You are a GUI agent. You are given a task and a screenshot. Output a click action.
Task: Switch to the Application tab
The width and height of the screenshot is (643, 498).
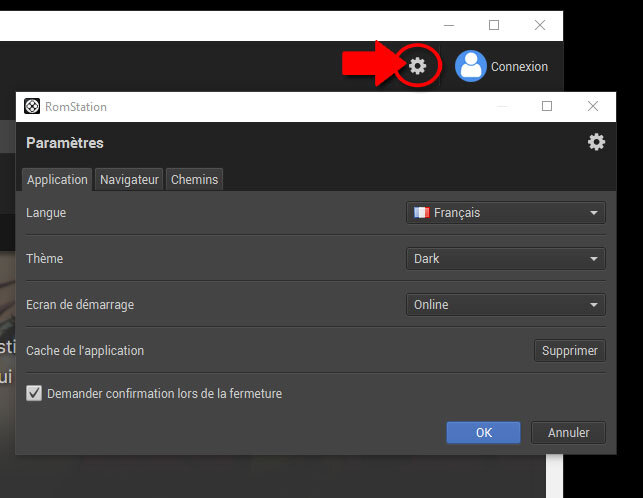tap(57, 180)
